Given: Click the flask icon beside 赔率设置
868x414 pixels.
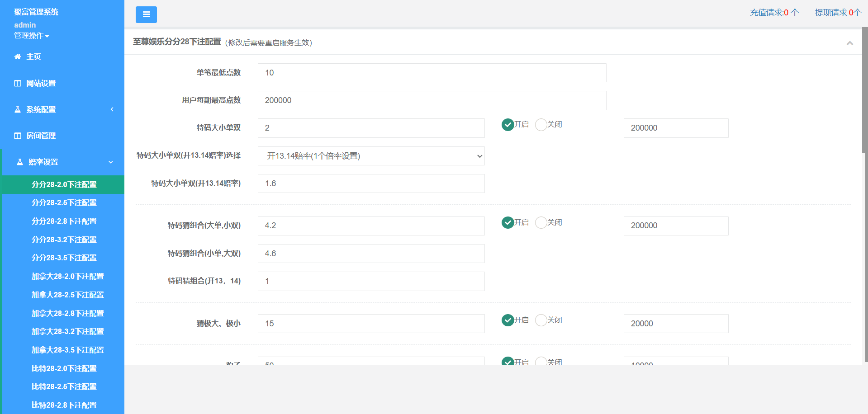Looking at the screenshot, I should click(x=20, y=162).
